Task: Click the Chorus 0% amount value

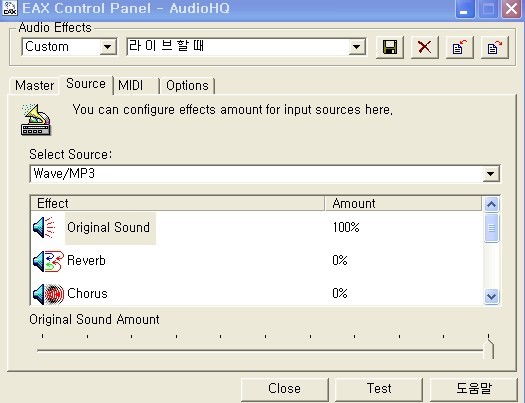Action: pyautogui.click(x=340, y=294)
